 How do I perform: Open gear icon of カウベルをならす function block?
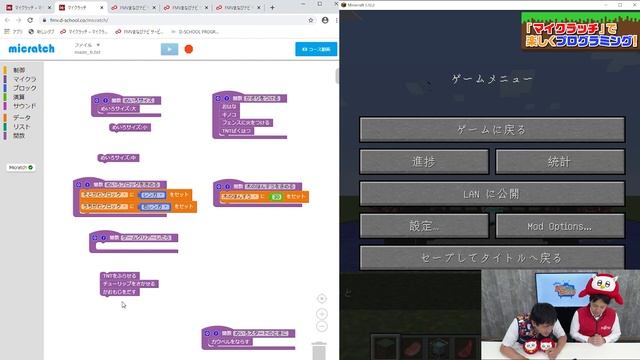point(207,333)
